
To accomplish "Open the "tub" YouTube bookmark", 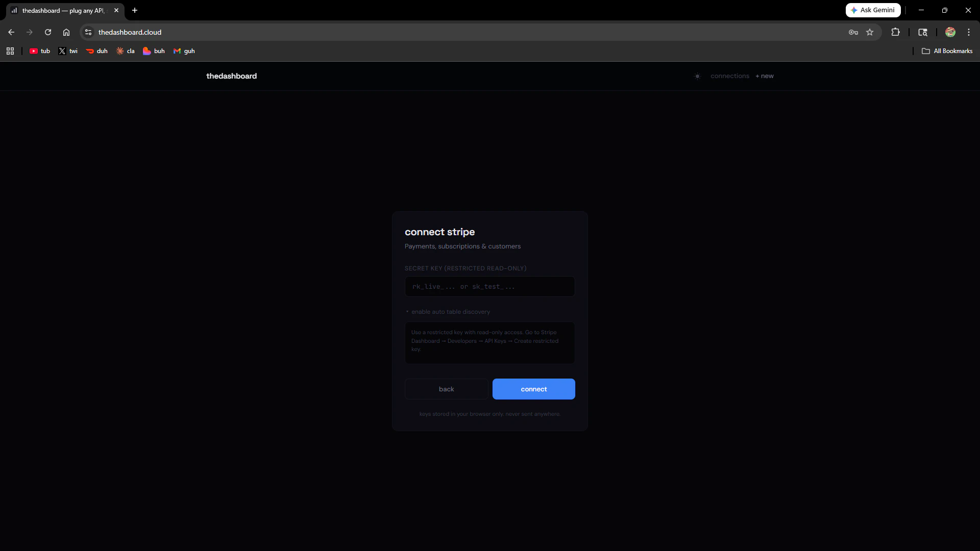I will click(x=39, y=51).
